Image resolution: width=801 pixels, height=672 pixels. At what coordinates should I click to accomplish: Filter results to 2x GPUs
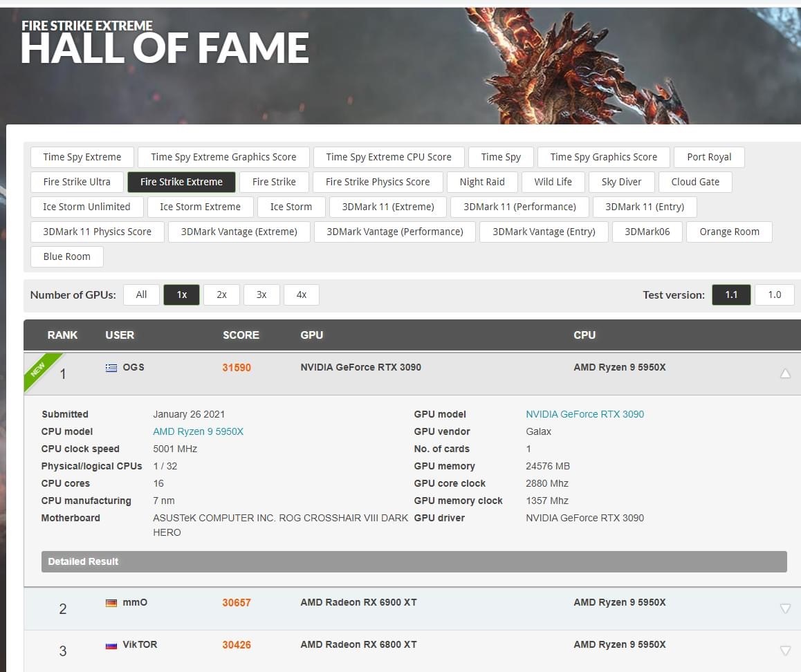click(221, 295)
